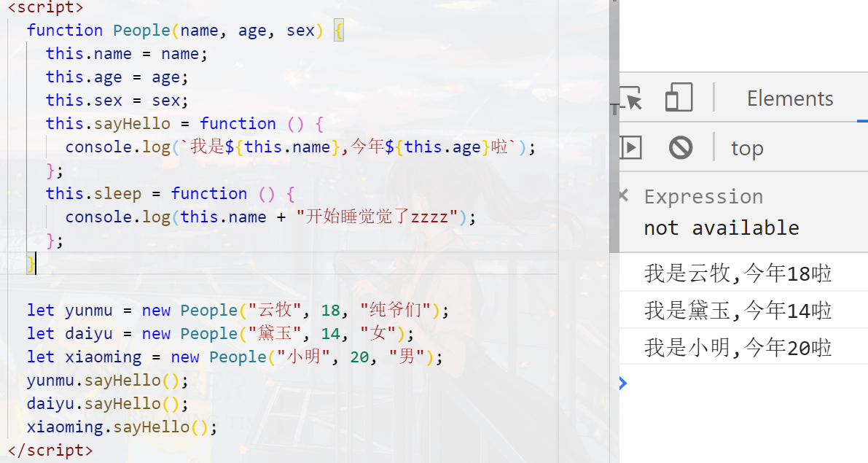Click the line this.sex = sex;

click(x=117, y=100)
